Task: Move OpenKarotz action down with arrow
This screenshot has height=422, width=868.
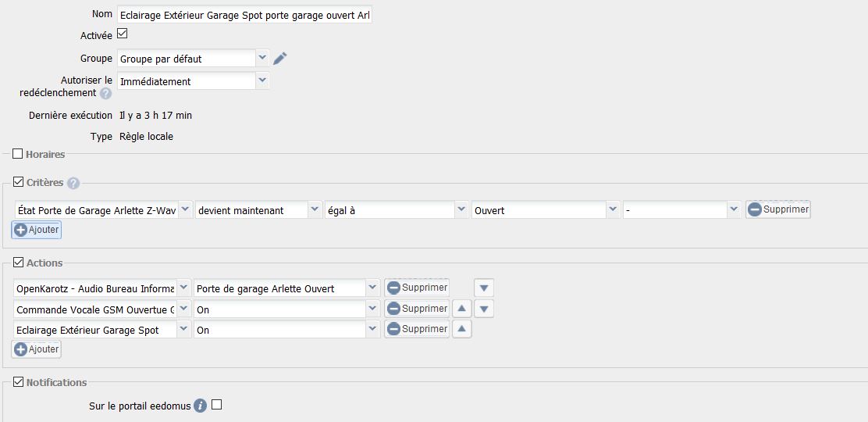Action: (x=484, y=288)
